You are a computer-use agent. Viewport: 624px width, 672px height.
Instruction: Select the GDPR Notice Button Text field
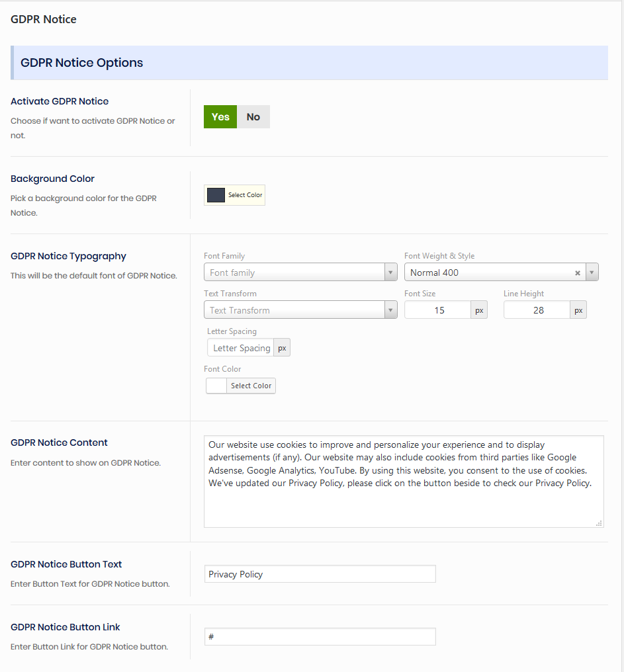[x=320, y=574]
